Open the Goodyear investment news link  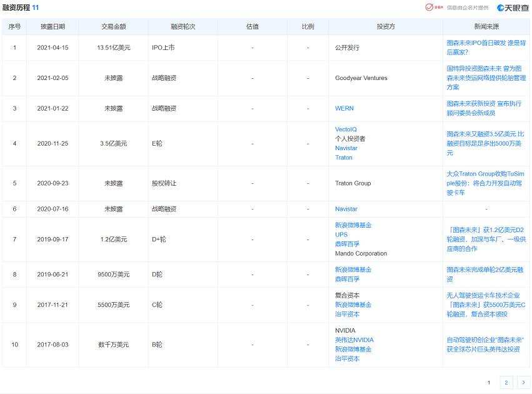pyautogui.click(x=486, y=78)
